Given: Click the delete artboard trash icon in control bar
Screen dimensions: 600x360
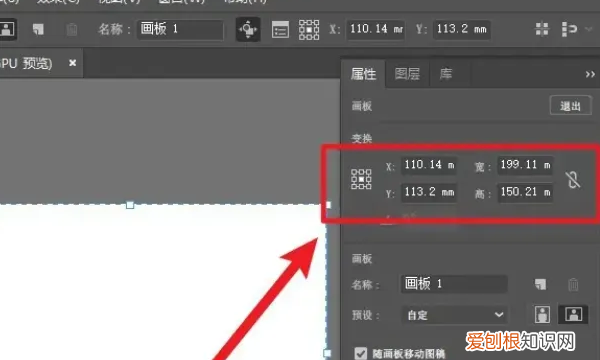Looking at the screenshot, I should point(72,29).
